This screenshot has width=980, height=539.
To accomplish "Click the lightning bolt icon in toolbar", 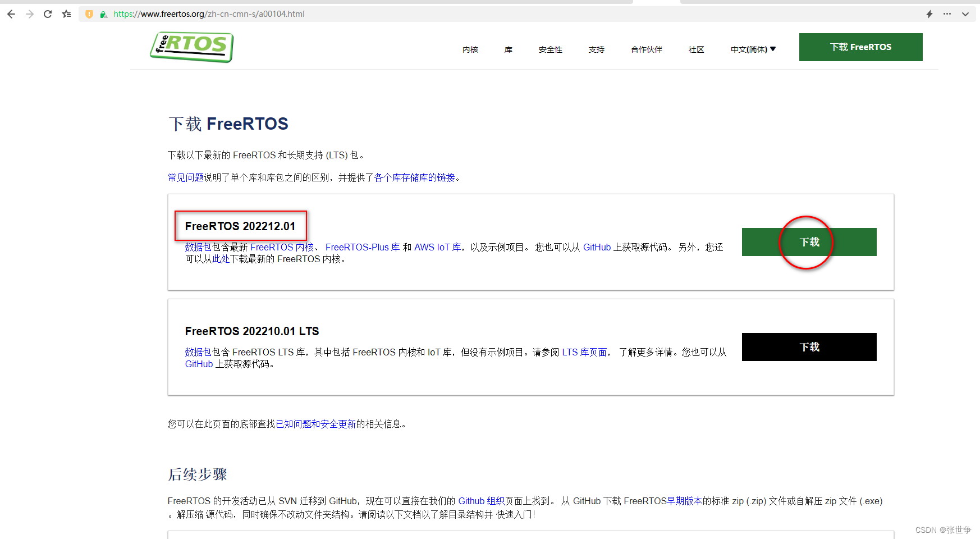I will coord(929,14).
